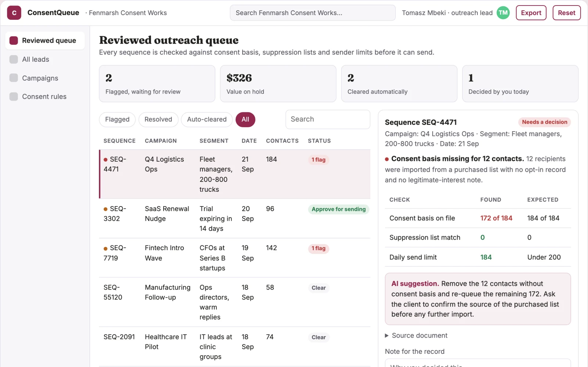This screenshot has height=367, width=588.
Task: Select the SEQ-55120 row
Action: (x=235, y=302)
